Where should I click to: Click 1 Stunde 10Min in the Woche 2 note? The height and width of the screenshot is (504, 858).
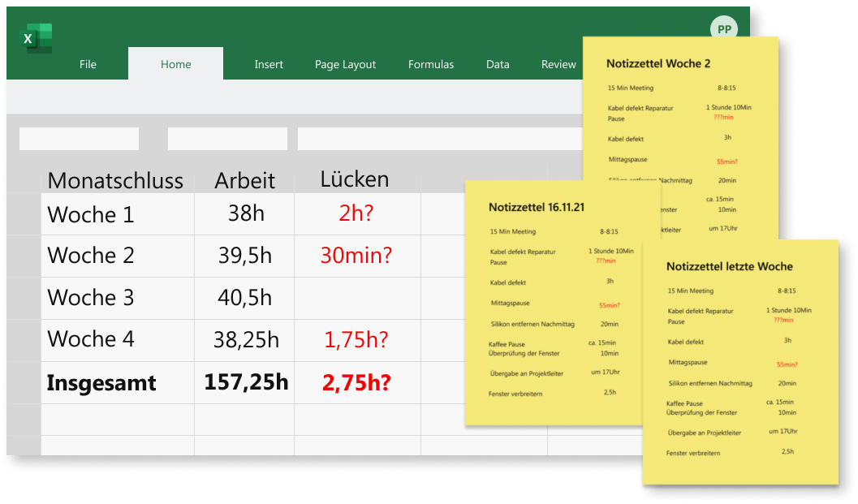pyautogui.click(x=728, y=108)
